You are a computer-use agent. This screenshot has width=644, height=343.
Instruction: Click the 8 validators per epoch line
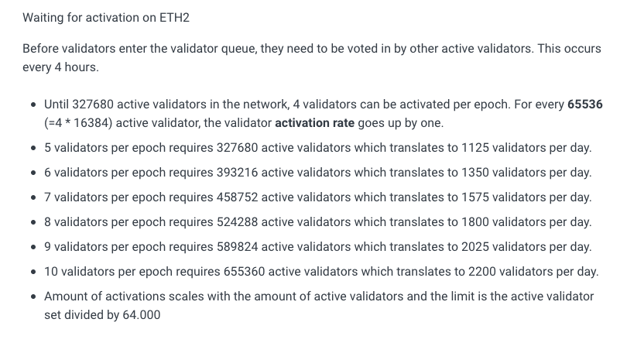pos(318,221)
